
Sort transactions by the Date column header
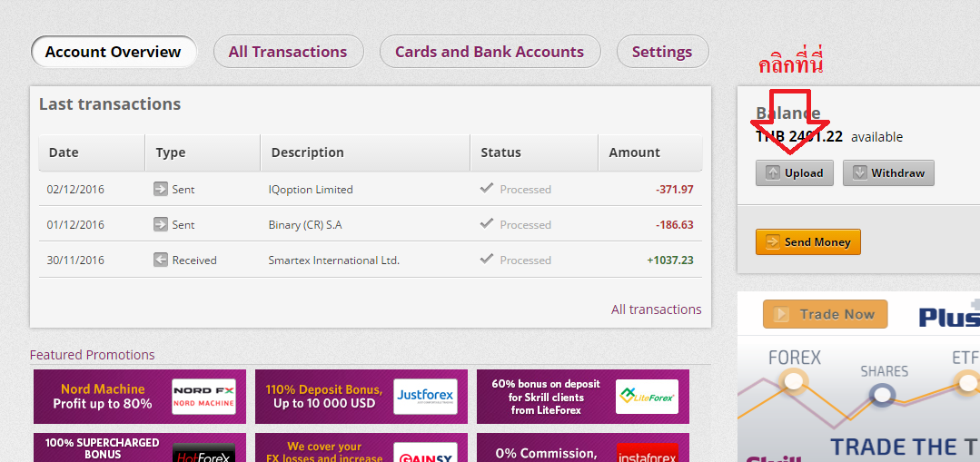[x=64, y=152]
